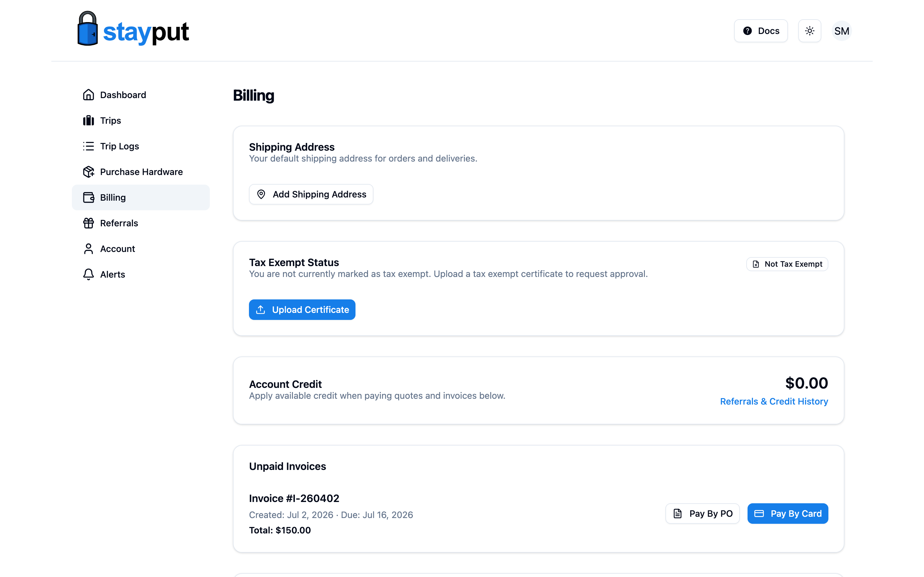Click the Trip Logs list icon
The height and width of the screenshot is (577, 924).
(x=89, y=146)
